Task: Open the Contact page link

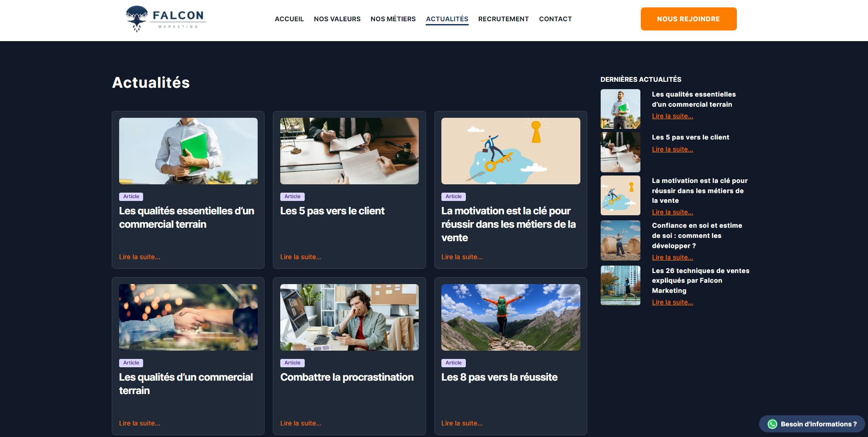Action: 555,19
